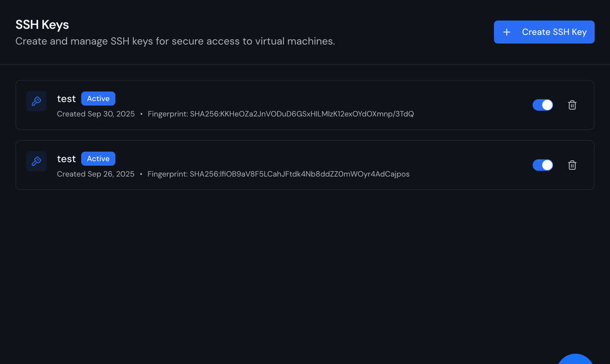Viewport: 610px width, 364px height.
Task: Click the SSH keys description subtitle text
Action: click(175, 41)
